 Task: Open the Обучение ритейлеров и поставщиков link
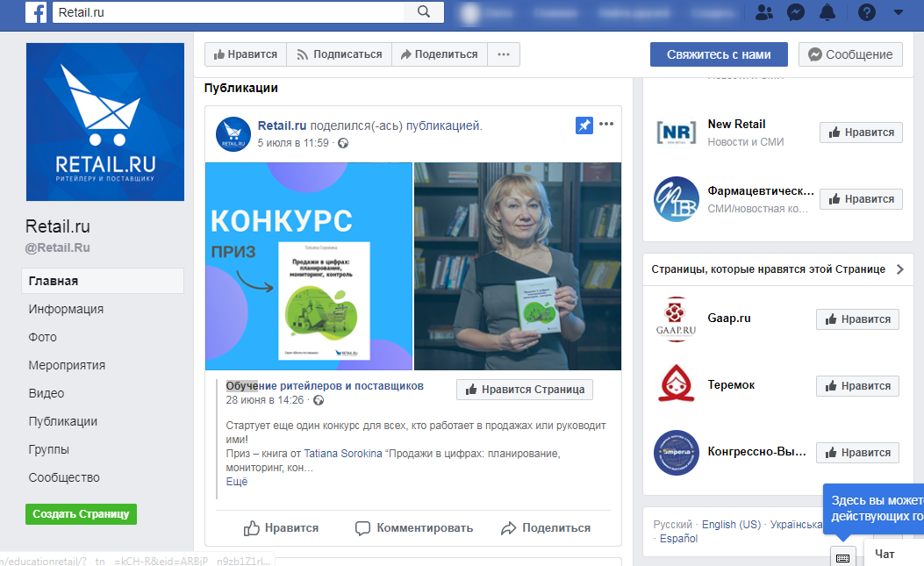tap(325, 386)
